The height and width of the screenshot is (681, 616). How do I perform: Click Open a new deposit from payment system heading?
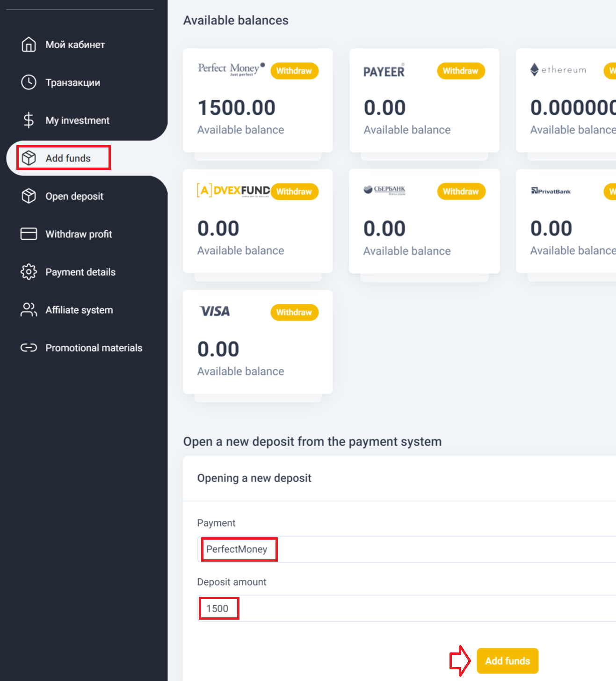[x=312, y=441]
